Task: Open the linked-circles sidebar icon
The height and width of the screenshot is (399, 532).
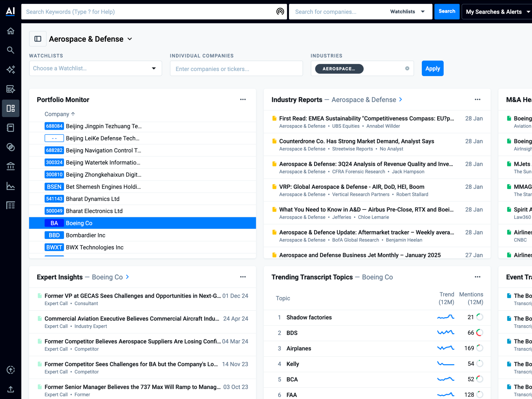Action: pyautogui.click(x=10, y=147)
